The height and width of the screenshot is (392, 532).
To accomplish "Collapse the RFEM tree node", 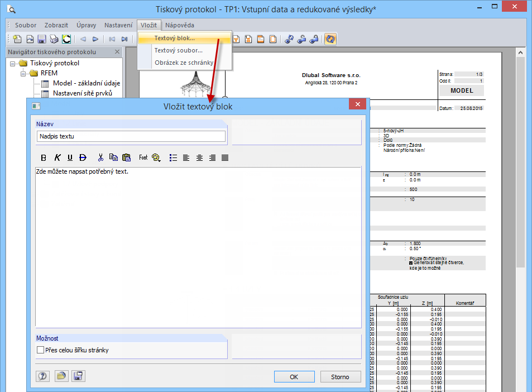I will (23, 73).
